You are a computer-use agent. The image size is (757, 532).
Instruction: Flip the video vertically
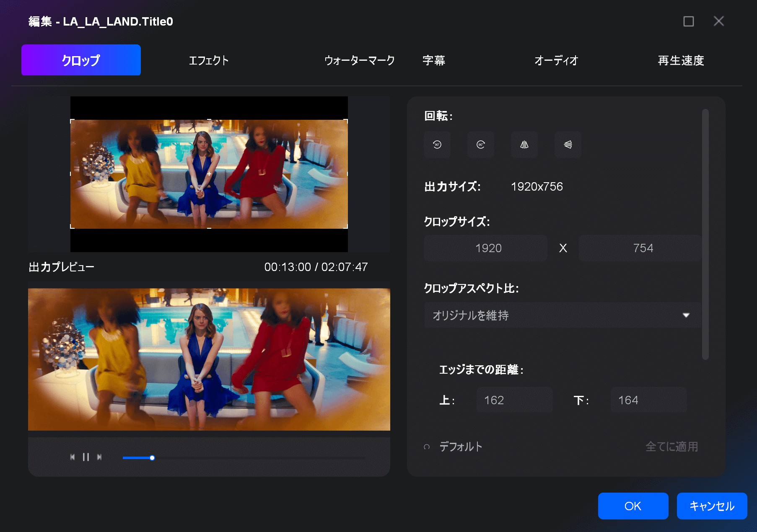pyautogui.click(x=568, y=145)
